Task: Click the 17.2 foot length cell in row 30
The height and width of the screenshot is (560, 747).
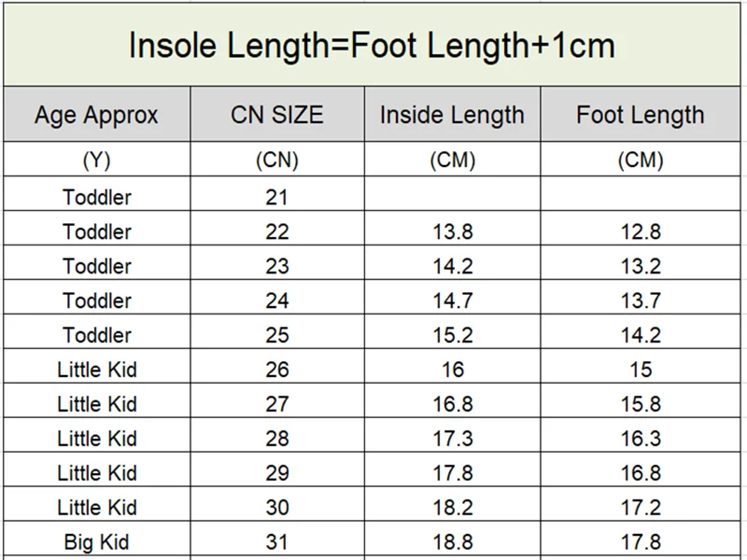Action: tap(640, 508)
